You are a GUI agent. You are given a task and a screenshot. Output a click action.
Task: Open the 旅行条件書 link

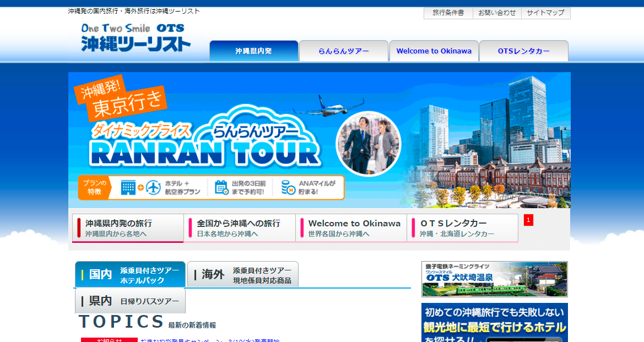(x=448, y=13)
